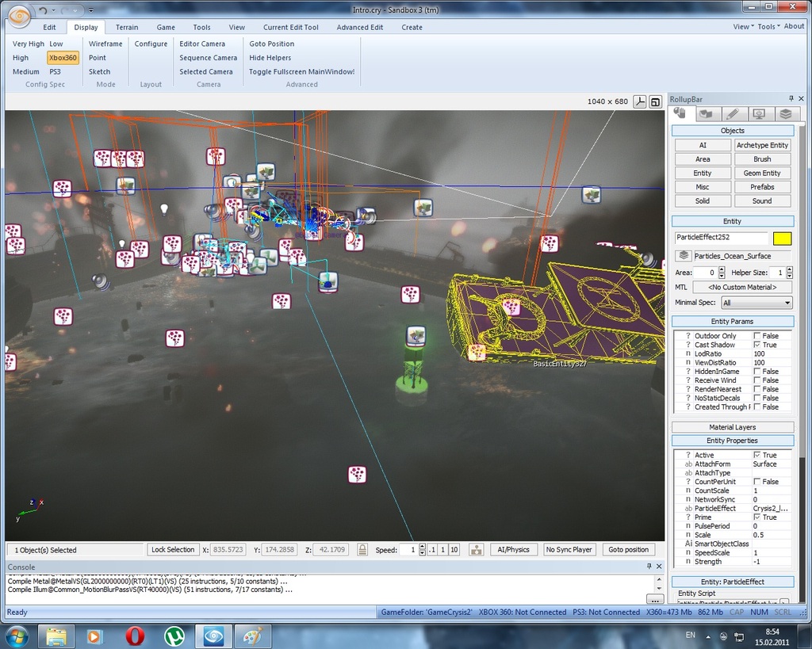The width and height of the screenshot is (812, 649).
Task: Open the Advanced Edit ribbon tab
Action: (x=360, y=28)
